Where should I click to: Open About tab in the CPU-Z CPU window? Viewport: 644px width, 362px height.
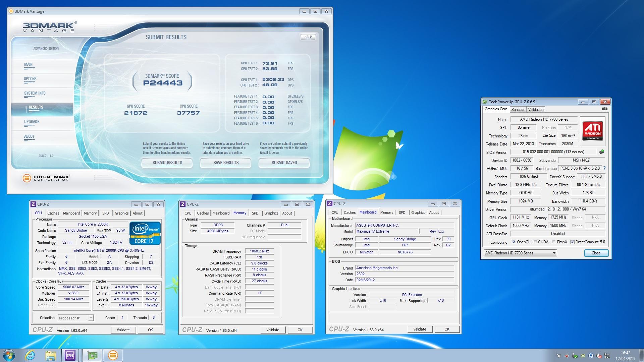138,213
